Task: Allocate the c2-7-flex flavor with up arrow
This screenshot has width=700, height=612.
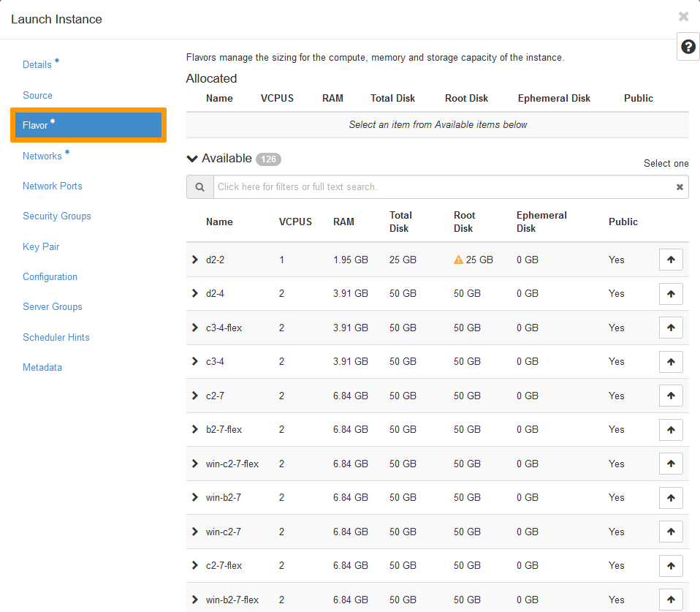Action: click(x=670, y=566)
